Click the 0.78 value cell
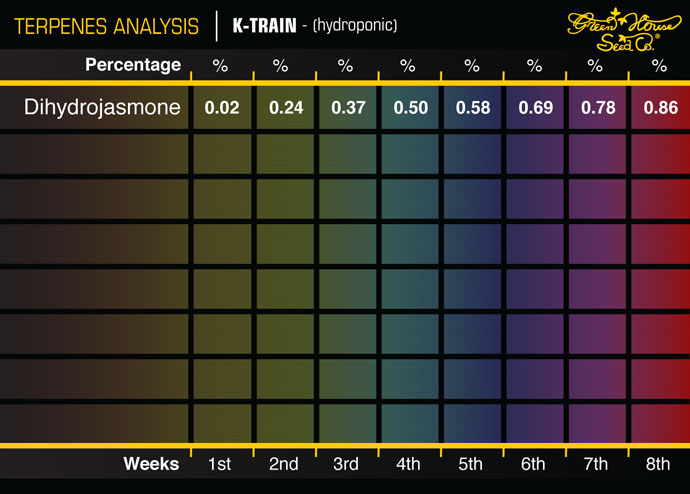690x494 pixels. click(x=596, y=107)
